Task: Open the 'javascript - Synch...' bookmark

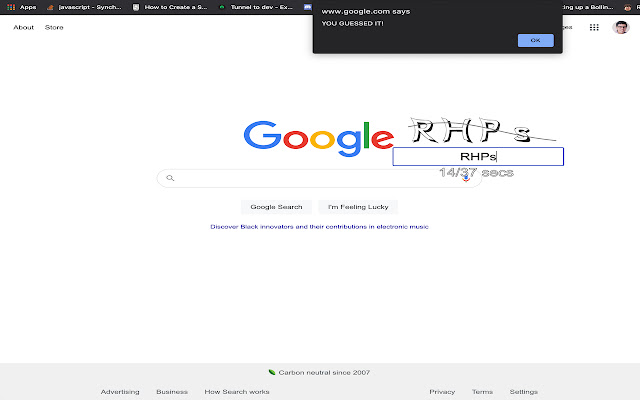Action: coord(85,7)
